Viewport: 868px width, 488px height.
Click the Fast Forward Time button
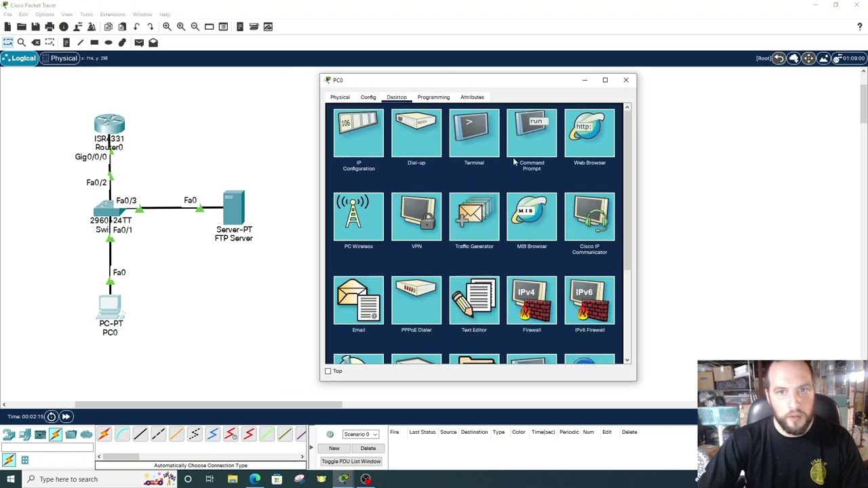[66, 416]
